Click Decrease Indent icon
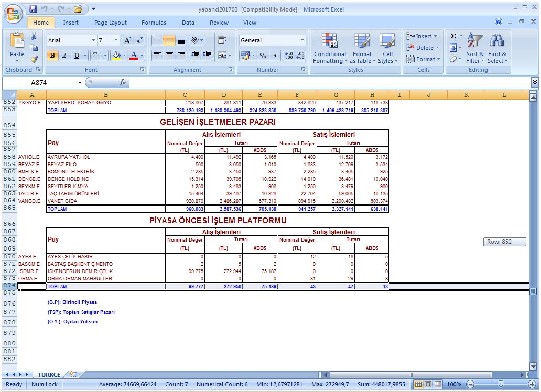Screen dimensions: 541x392 pos(195,55)
